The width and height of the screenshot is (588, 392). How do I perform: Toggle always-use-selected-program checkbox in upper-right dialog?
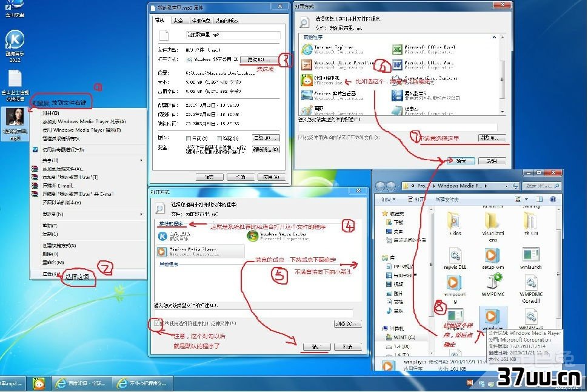coord(301,138)
